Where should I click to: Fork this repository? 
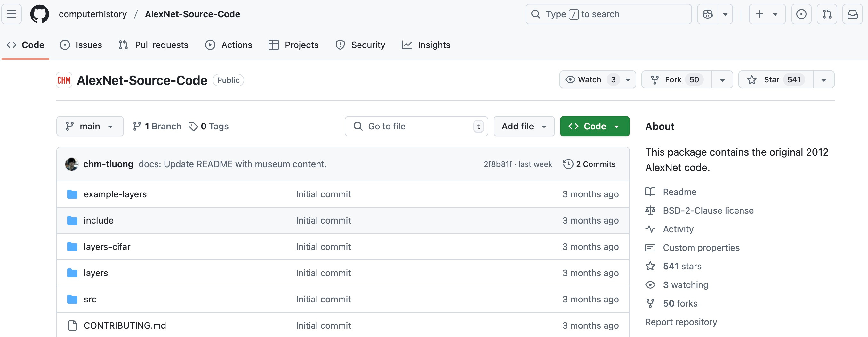click(x=677, y=80)
